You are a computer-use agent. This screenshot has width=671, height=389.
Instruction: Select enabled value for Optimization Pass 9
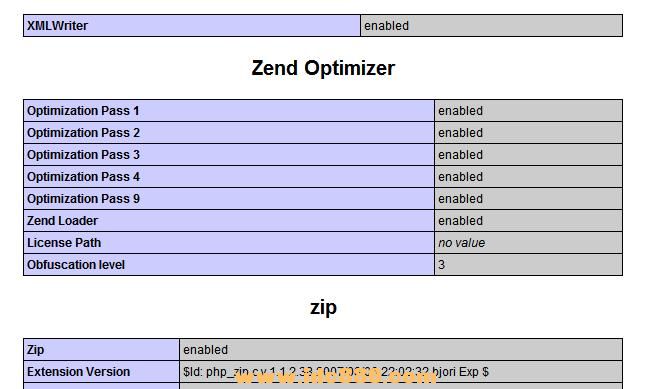coord(460,199)
